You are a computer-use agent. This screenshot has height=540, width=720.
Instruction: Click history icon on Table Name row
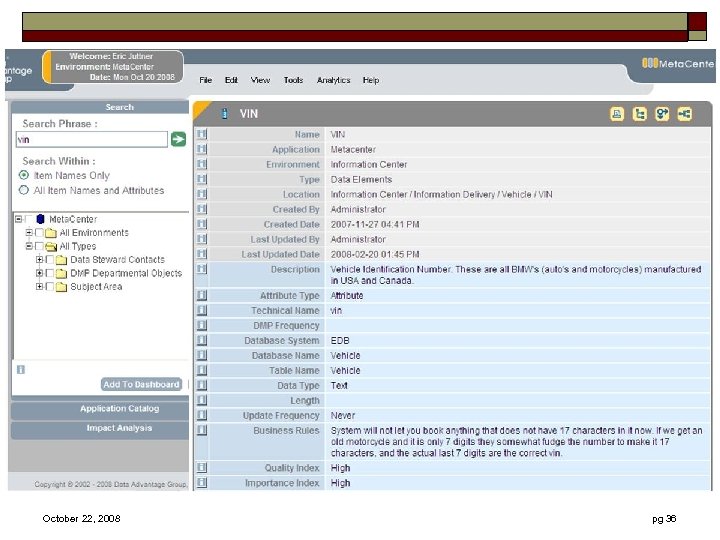coord(202,370)
